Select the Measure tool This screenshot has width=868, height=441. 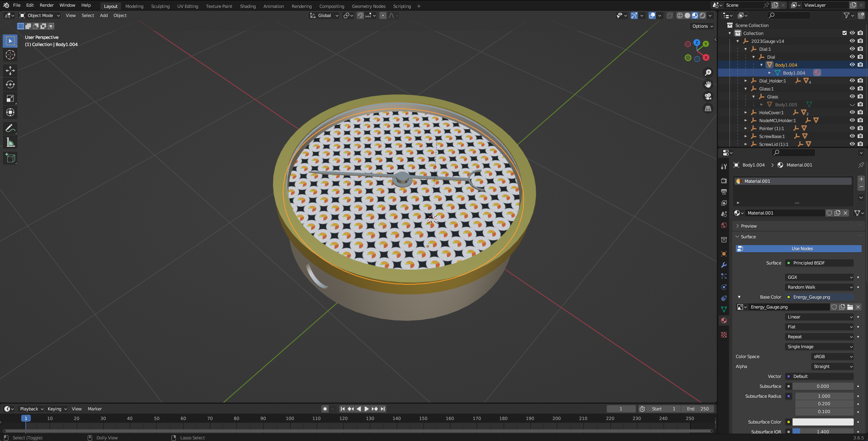click(x=10, y=142)
